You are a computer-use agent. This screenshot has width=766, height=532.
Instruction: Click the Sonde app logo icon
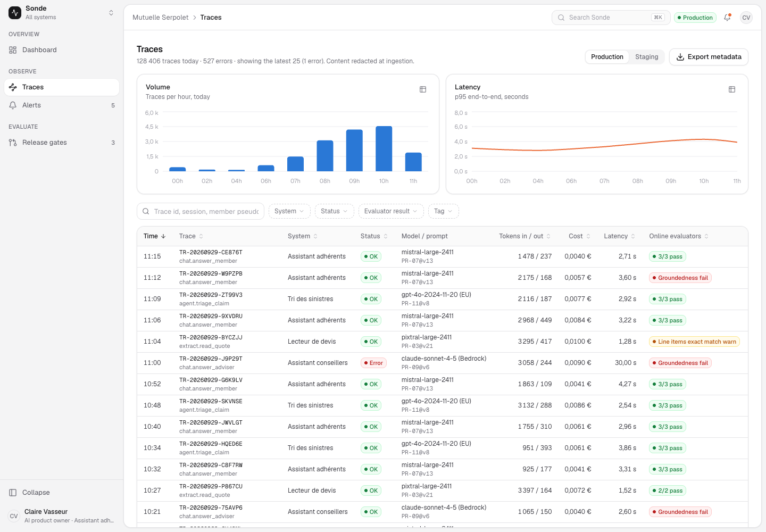pyautogui.click(x=15, y=13)
